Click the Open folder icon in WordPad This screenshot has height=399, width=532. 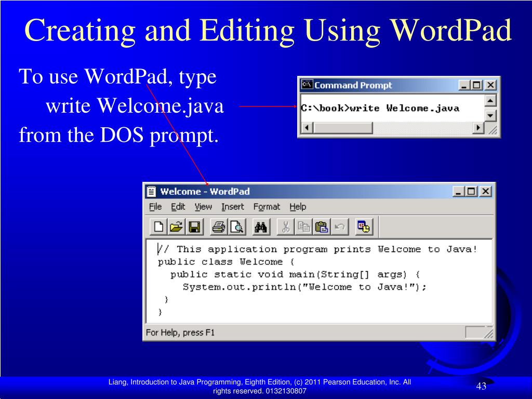pyautogui.click(x=176, y=227)
